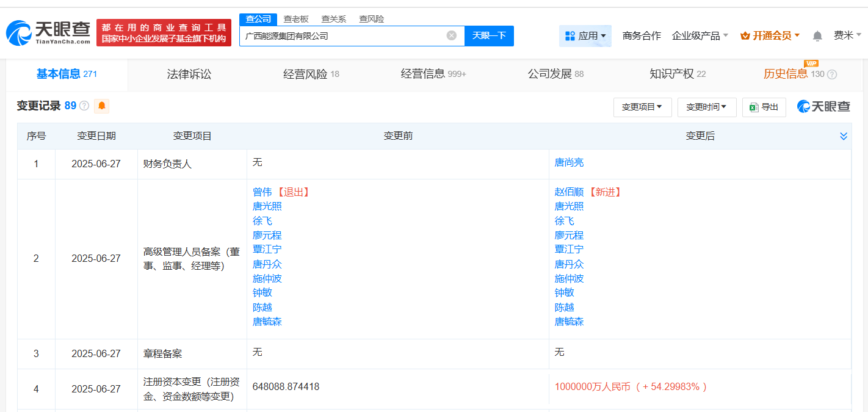Open 徐飞 in the 变更后 column
The height and width of the screenshot is (412, 868).
(565, 221)
